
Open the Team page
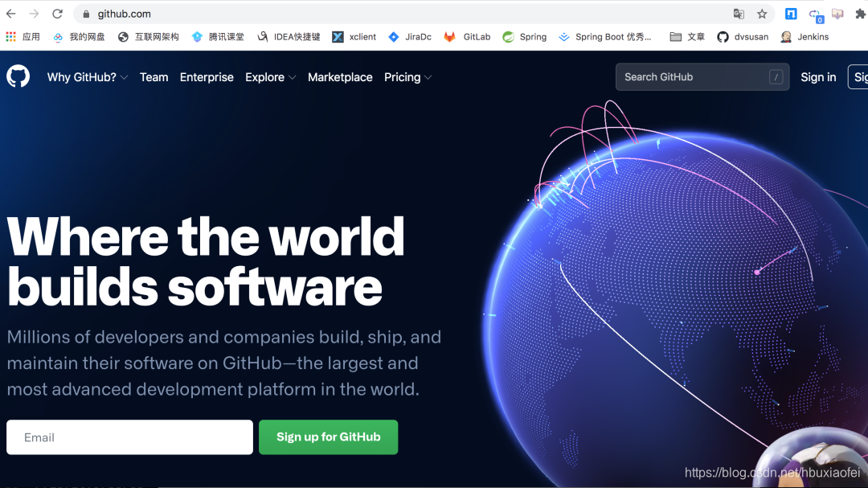click(154, 77)
